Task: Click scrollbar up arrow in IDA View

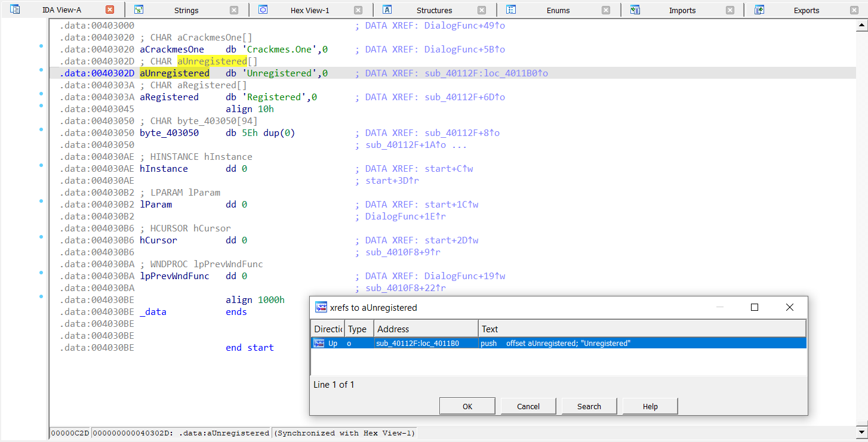Action: 861,26
